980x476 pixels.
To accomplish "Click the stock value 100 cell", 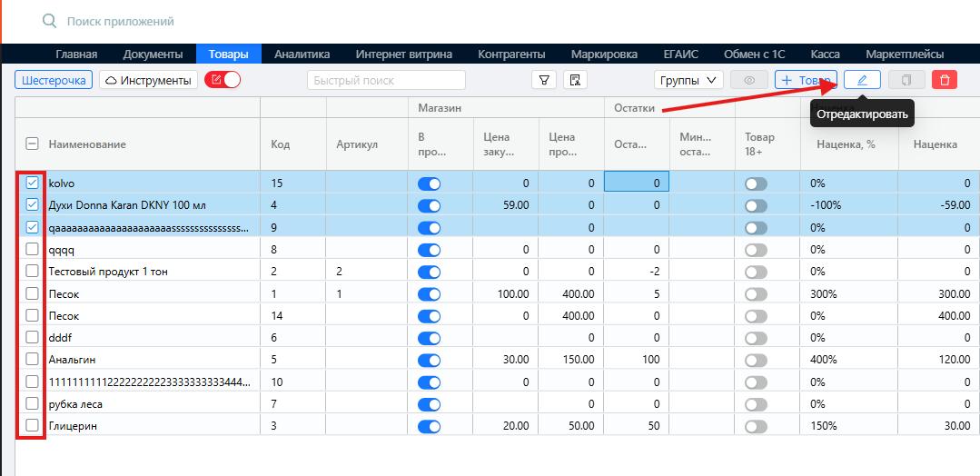I will [637, 360].
